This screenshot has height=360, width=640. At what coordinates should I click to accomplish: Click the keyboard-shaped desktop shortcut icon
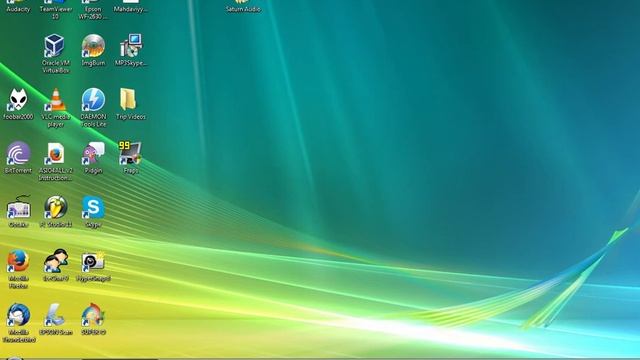18,207
